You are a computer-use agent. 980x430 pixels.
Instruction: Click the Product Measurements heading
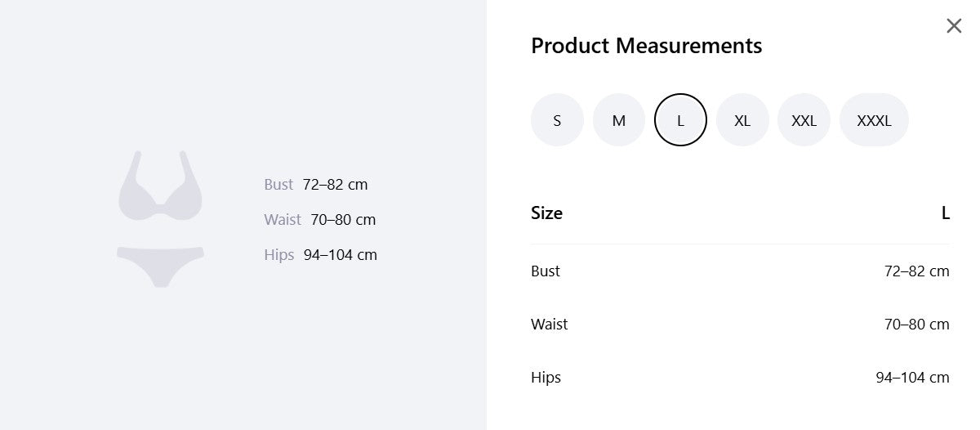(x=646, y=46)
